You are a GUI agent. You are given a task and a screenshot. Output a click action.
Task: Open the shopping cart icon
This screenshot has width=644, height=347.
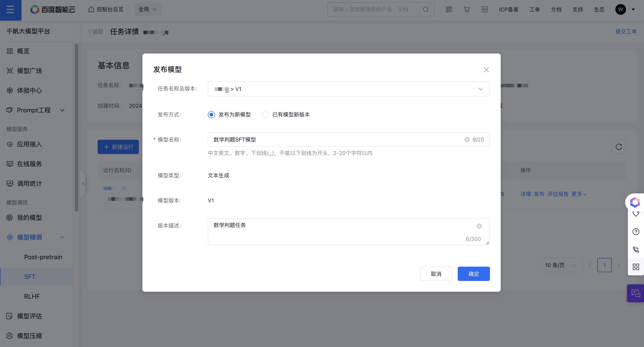click(x=467, y=9)
